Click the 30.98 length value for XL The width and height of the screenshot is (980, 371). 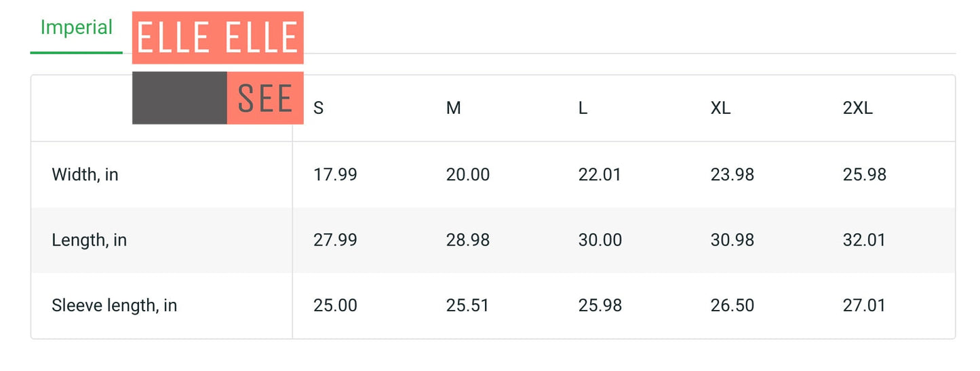pyautogui.click(x=732, y=240)
